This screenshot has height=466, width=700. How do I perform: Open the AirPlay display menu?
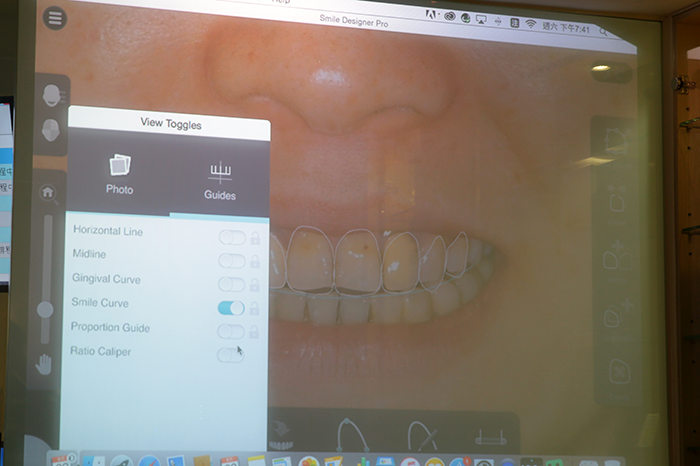coord(481,20)
